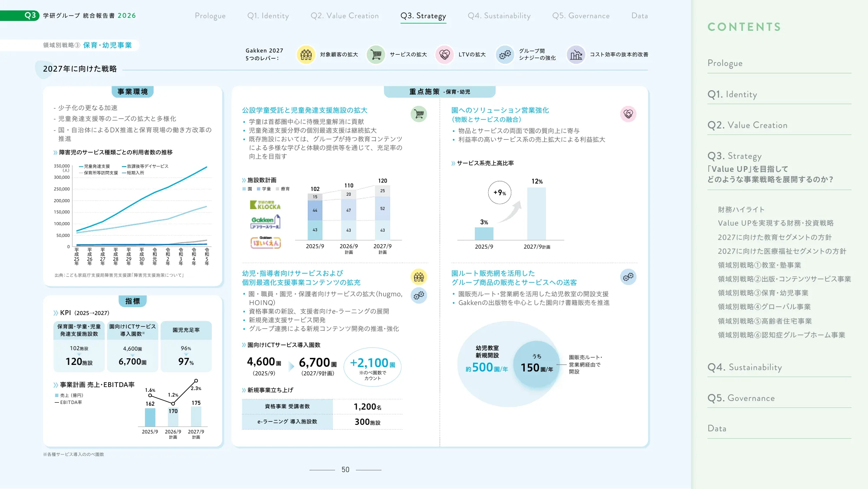Open 領域別戦略⑤高齢者住宅事業 link
868x489 pixels.
tap(764, 321)
